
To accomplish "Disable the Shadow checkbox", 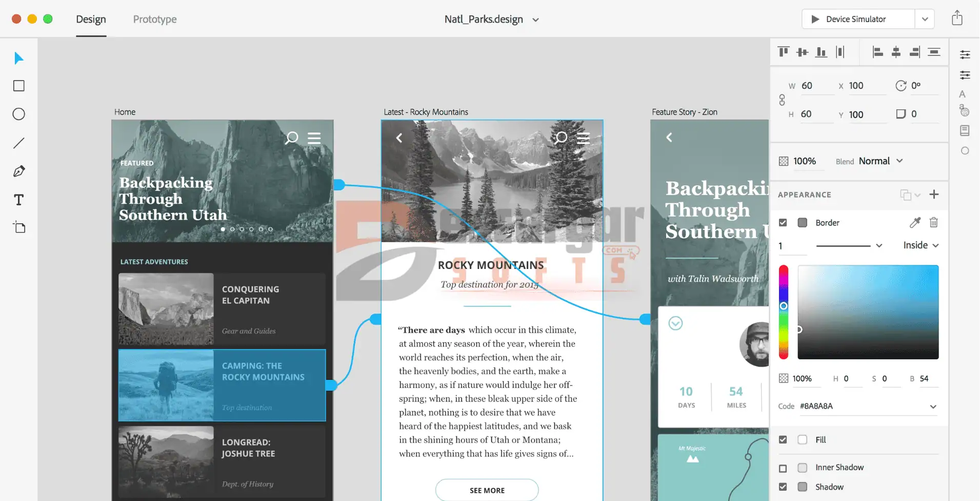I will coord(783,487).
